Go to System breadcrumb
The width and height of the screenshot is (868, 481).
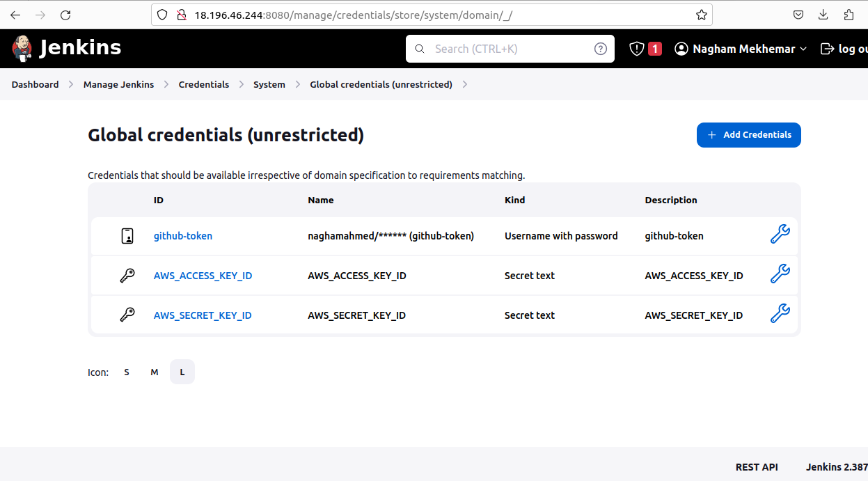point(269,84)
